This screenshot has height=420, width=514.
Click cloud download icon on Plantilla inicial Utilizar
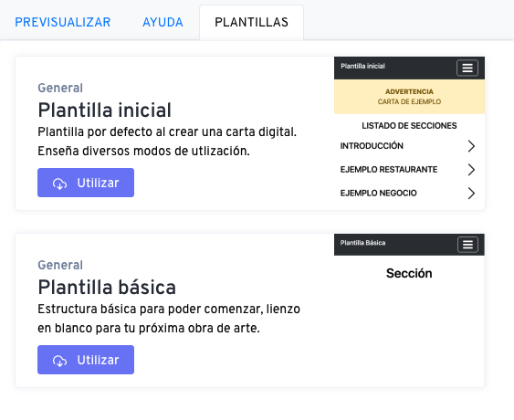pyautogui.click(x=59, y=184)
